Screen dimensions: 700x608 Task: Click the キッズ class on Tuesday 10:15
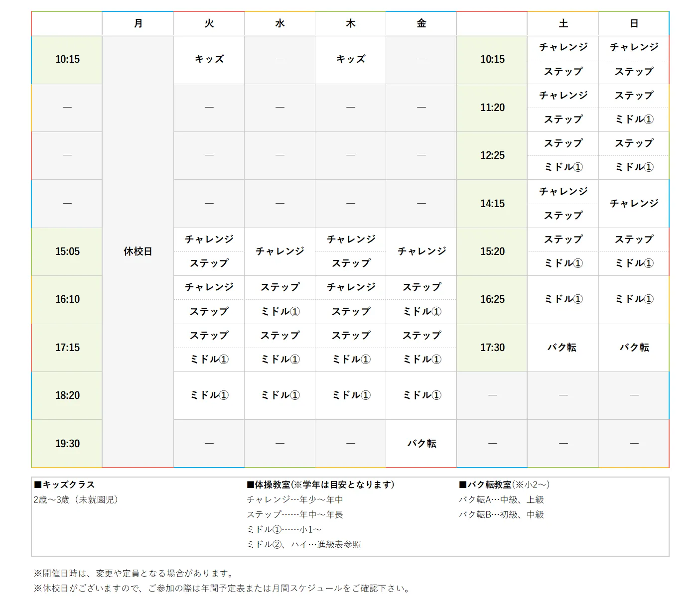(x=209, y=59)
